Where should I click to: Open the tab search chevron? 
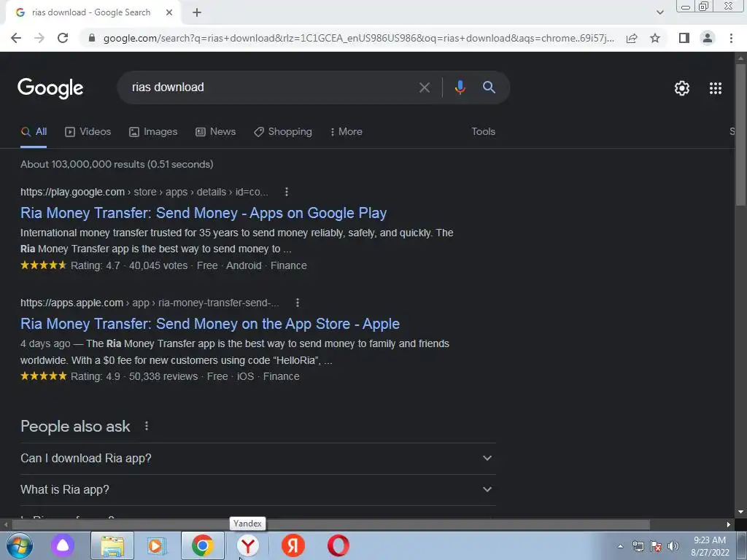click(x=659, y=12)
